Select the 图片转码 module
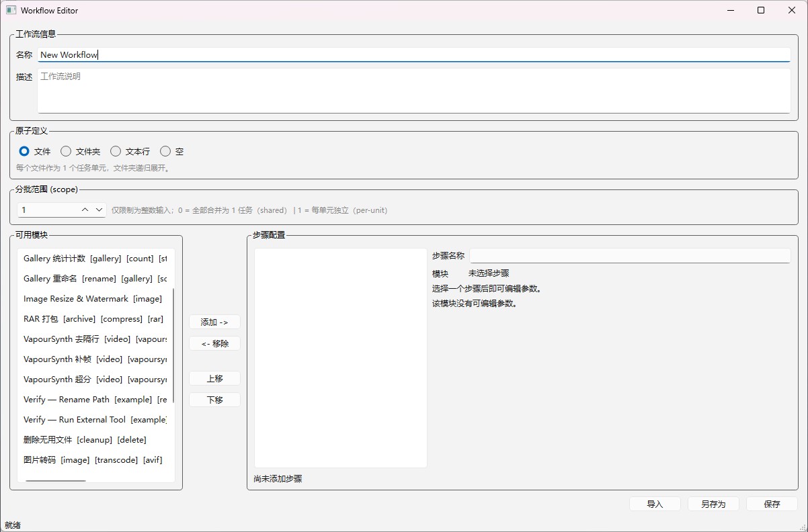 [x=95, y=460]
